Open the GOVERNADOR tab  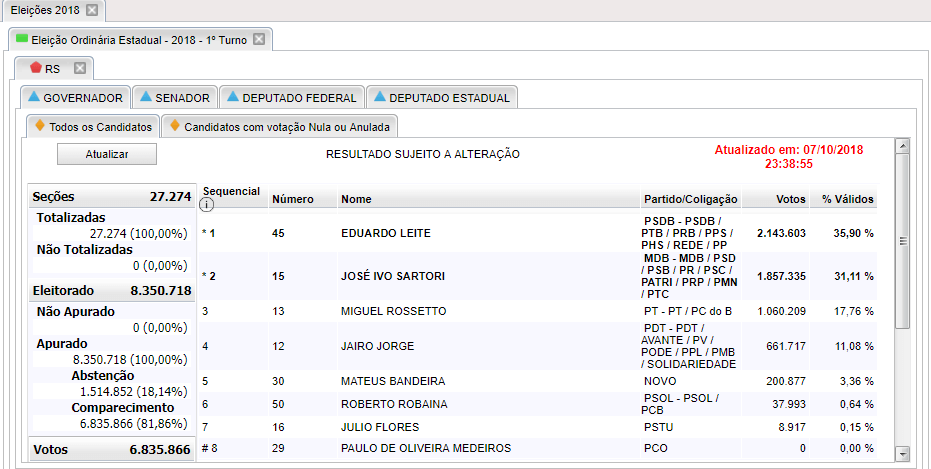[75, 97]
